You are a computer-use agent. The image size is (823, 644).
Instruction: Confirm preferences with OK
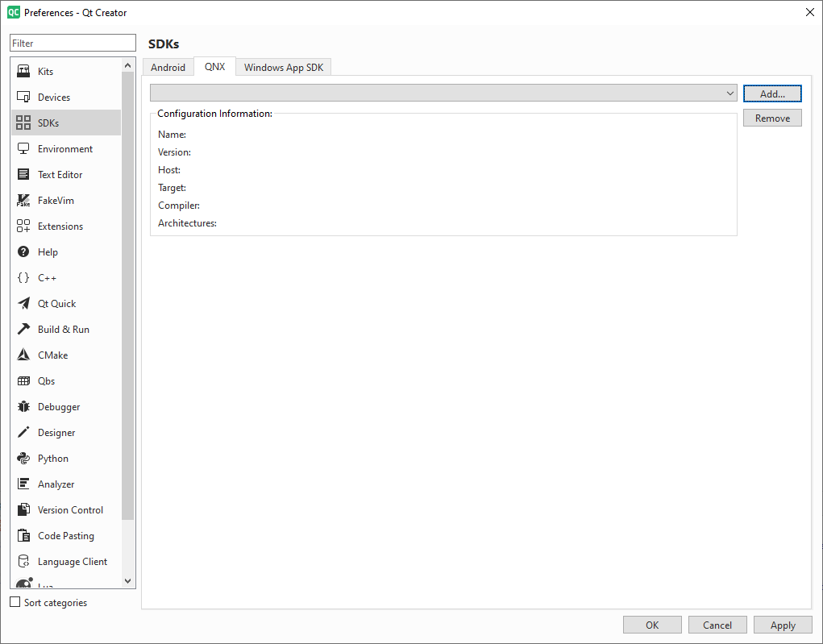tap(652, 625)
